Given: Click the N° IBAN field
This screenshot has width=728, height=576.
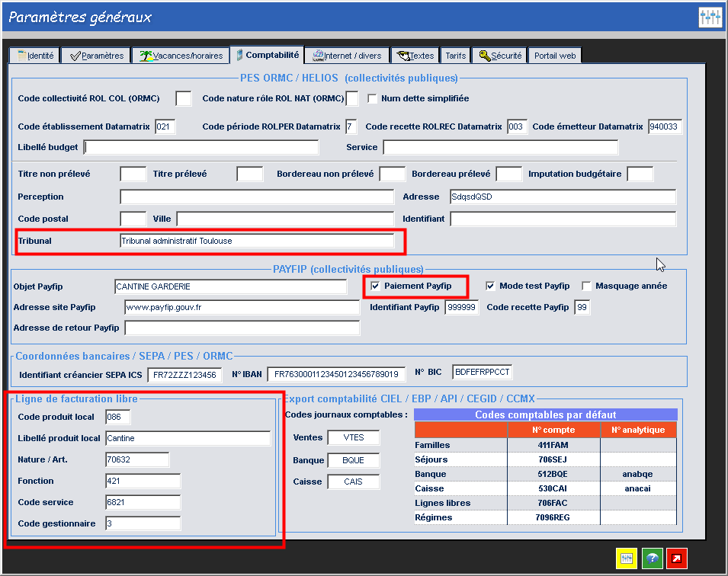Looking at the screenshot, I should tap(336, 374).
